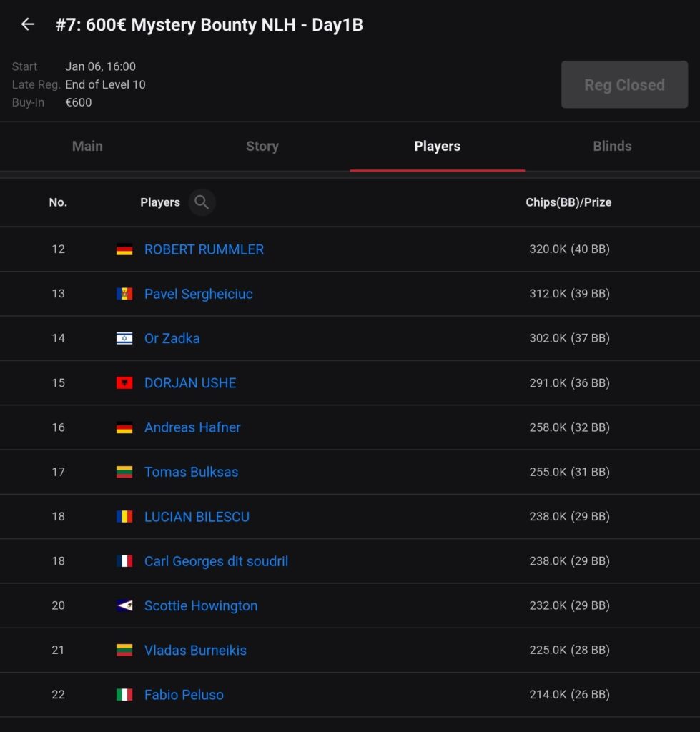Click the French flag beside Carl Georges

tap(124, 561)
